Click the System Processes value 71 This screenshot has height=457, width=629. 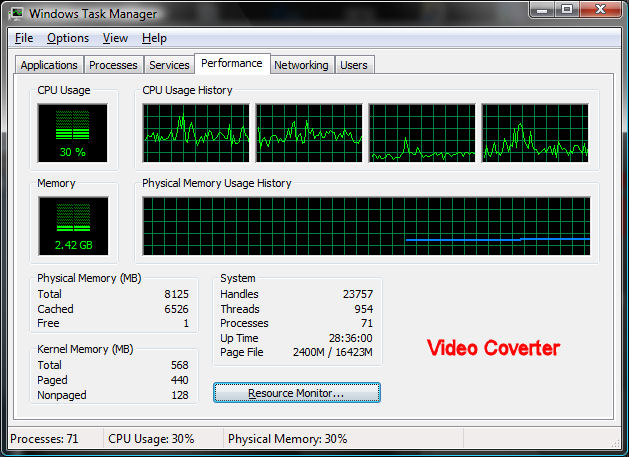pyautogui.click(x=367, y=323)
